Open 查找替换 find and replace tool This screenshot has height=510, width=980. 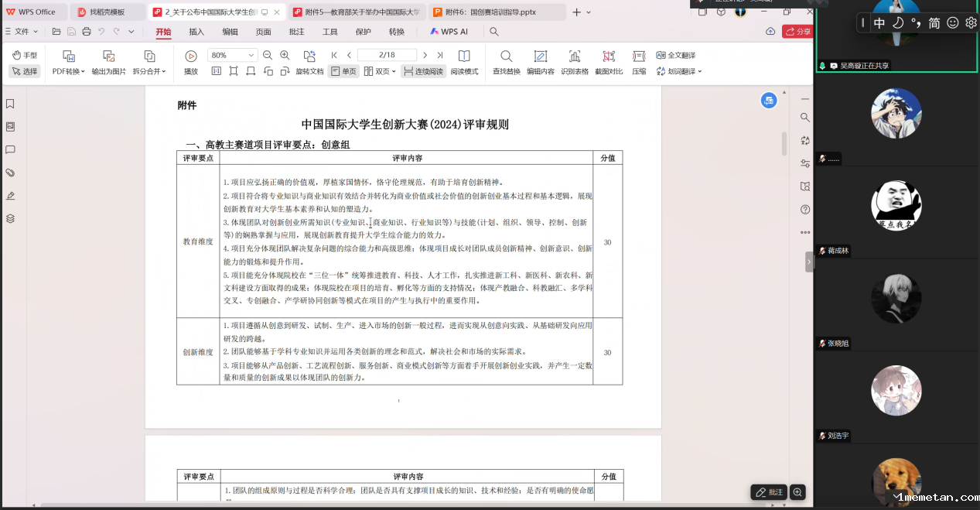point(506,56)
